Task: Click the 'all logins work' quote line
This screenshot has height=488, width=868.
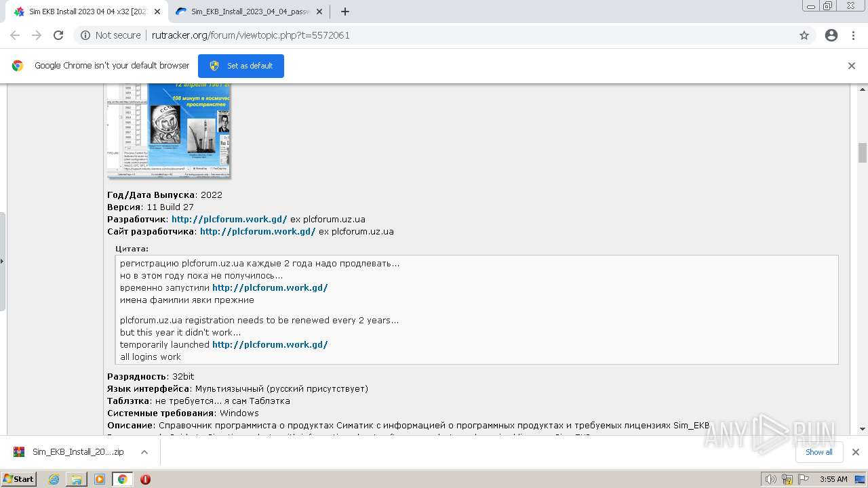Action: 151,357
